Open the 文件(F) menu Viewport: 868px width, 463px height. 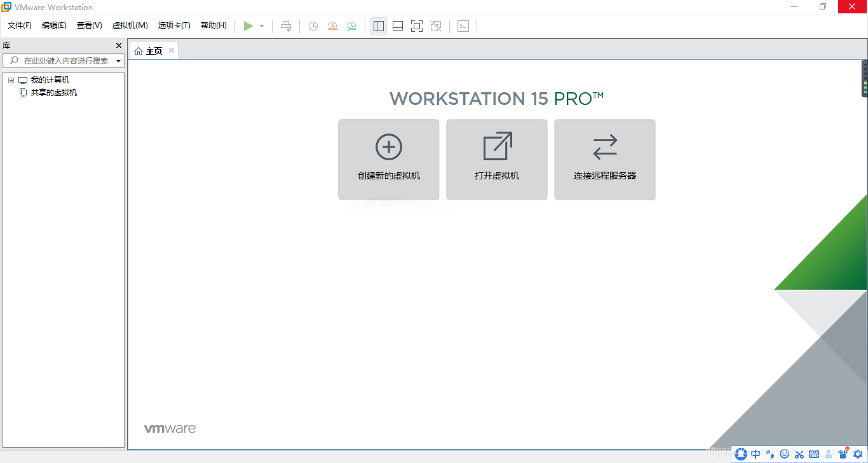pos(20,25)
